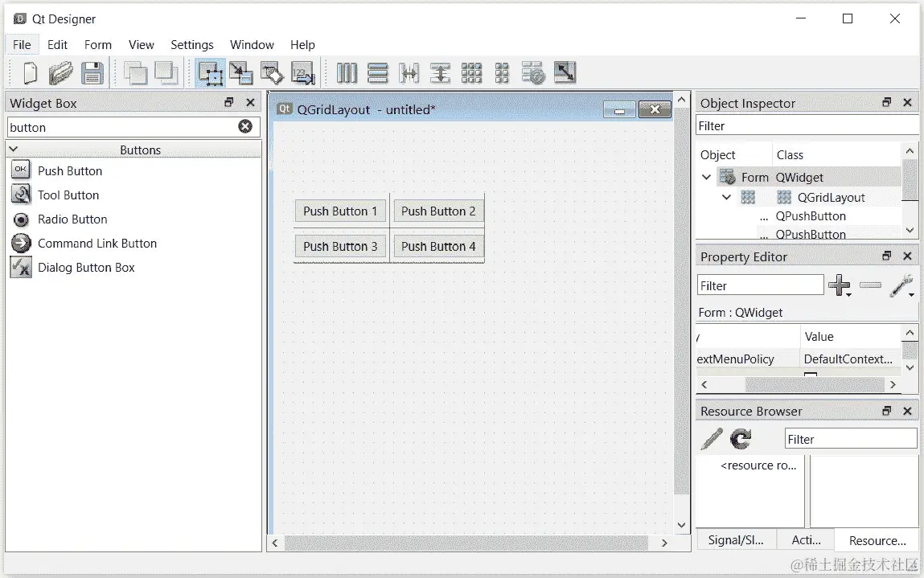
Task: Remove dynamic property with minus icon
Action: click(870, 285)
